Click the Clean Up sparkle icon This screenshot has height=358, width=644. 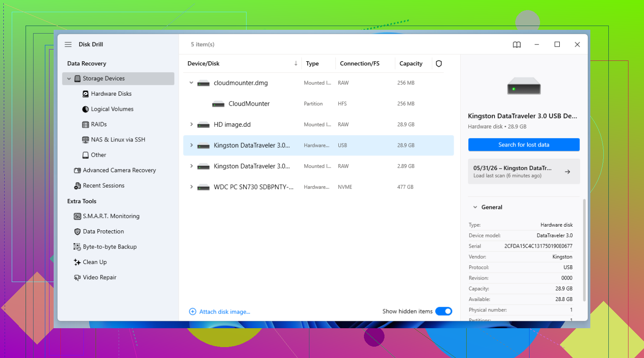coord(77,262)
